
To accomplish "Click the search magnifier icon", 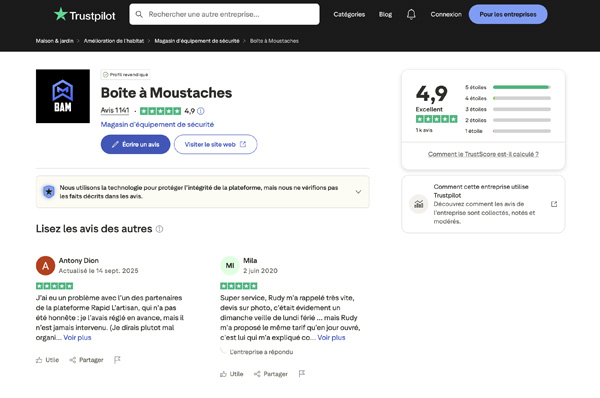I will 139,14.
